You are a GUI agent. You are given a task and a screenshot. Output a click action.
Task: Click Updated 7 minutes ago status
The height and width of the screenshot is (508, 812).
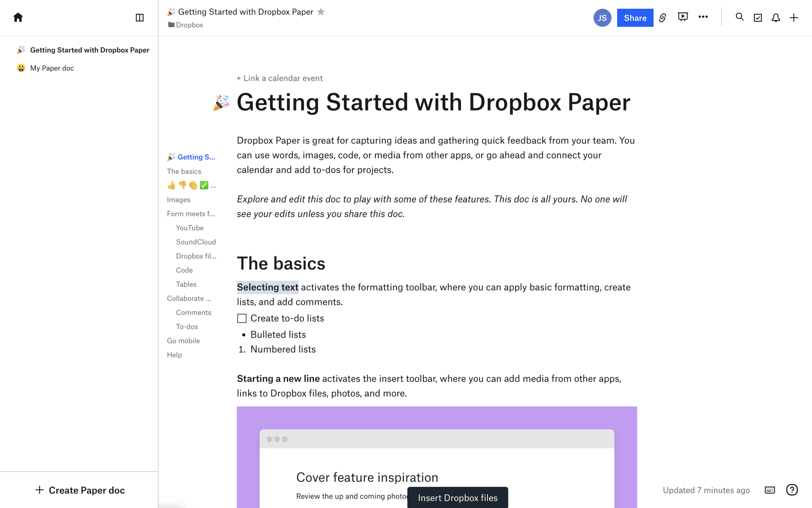(x=706, y=490)
